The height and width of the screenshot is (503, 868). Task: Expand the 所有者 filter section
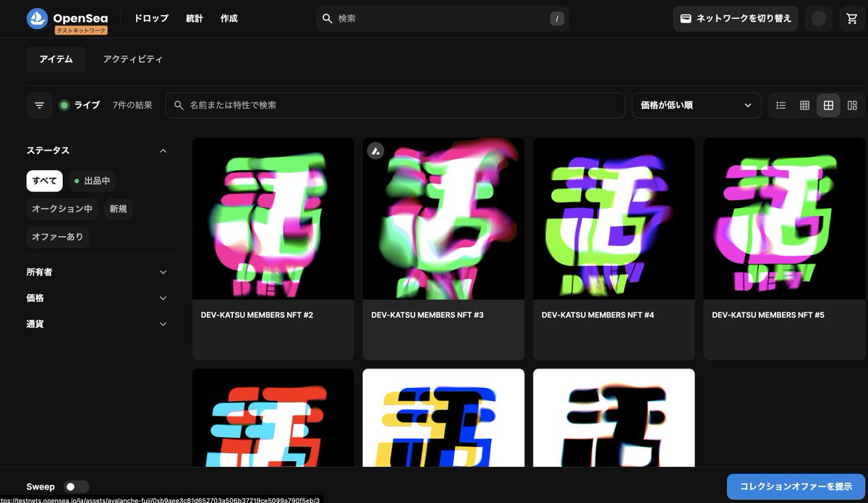coord(97,272)
